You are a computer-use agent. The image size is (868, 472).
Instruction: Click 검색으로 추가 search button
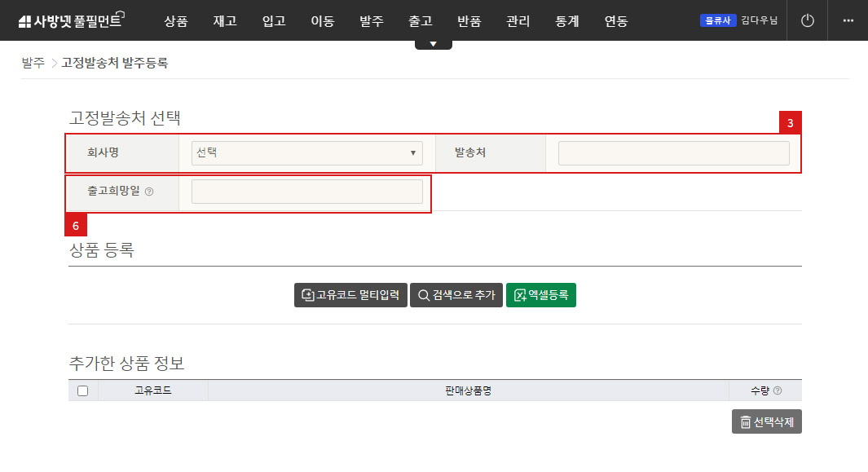456,295
